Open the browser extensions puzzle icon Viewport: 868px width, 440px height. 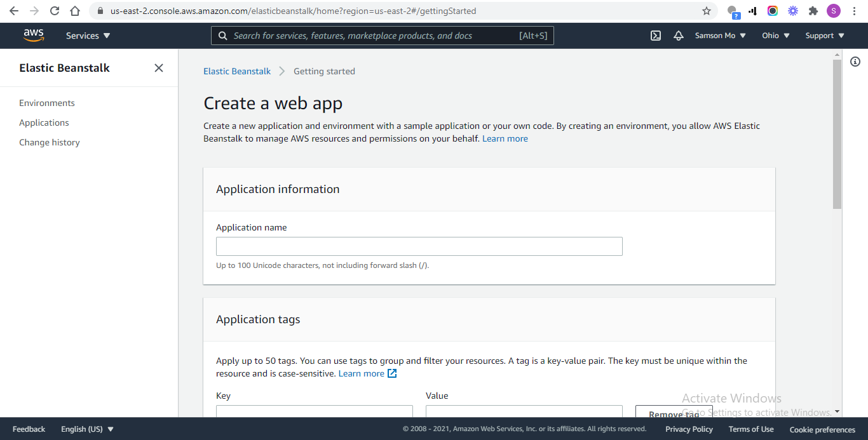click(x=813, y=11)
